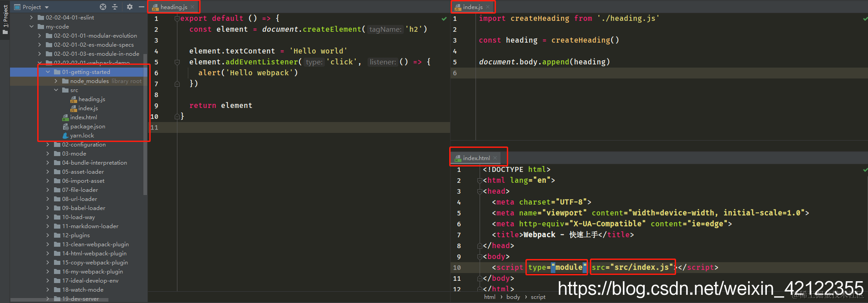Select yarn.lock in project tree
Viewport: 868px width, 303px height.
(x=82, y=135)
